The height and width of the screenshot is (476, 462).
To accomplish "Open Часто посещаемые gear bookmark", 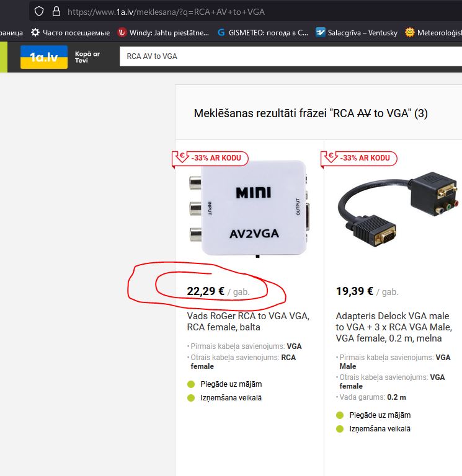I will 71,32.
